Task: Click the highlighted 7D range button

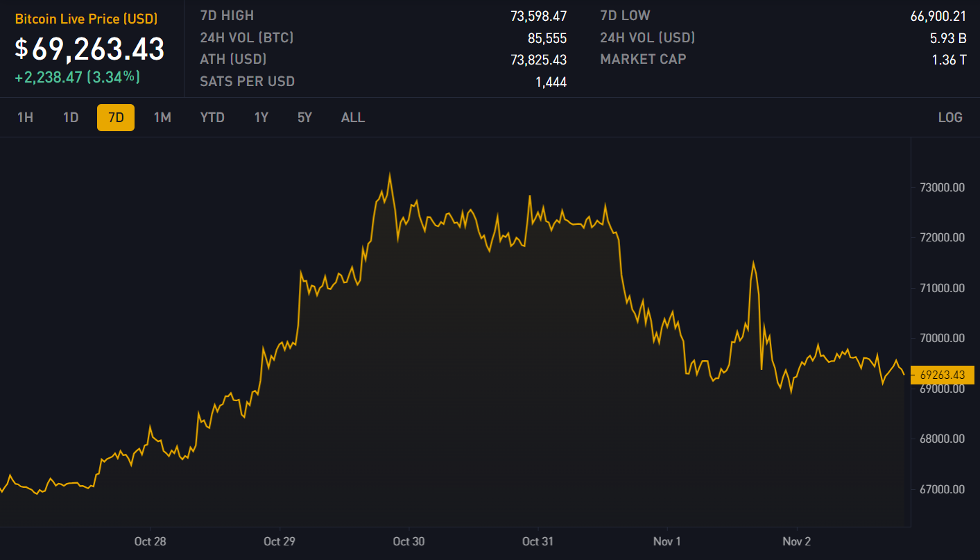Action: coord(116,117)
